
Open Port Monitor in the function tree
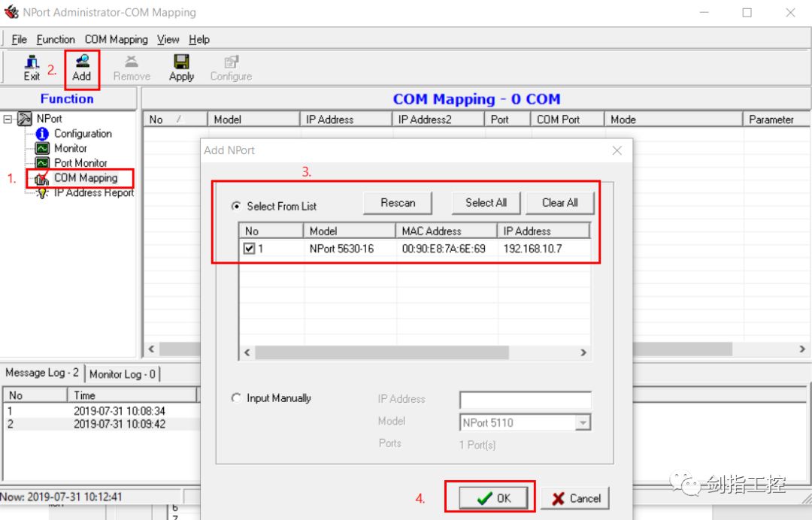click(x=80, y=163)
